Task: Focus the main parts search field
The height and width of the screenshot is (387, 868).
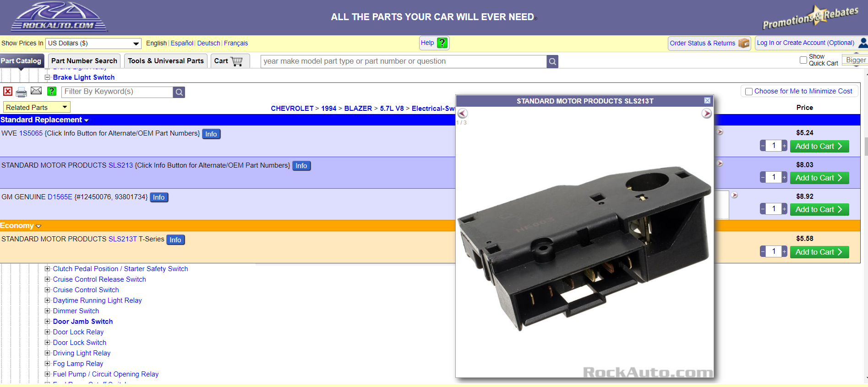Action: click(404, 61)
